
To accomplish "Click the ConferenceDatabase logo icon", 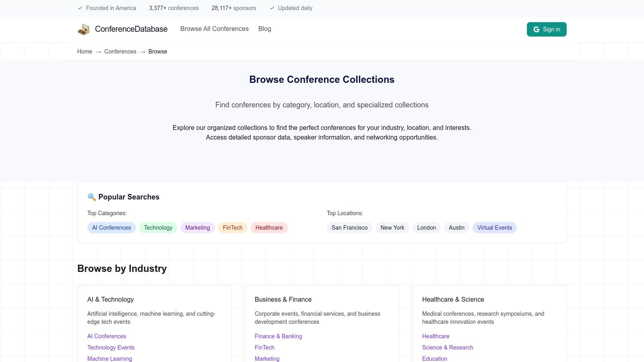I will coord(84,29).
